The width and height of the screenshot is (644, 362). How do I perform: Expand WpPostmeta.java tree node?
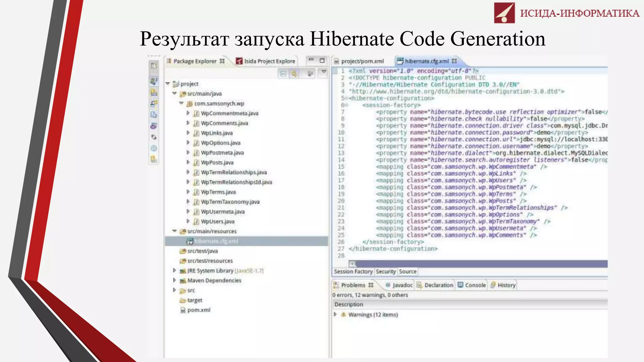pos(188,152)
